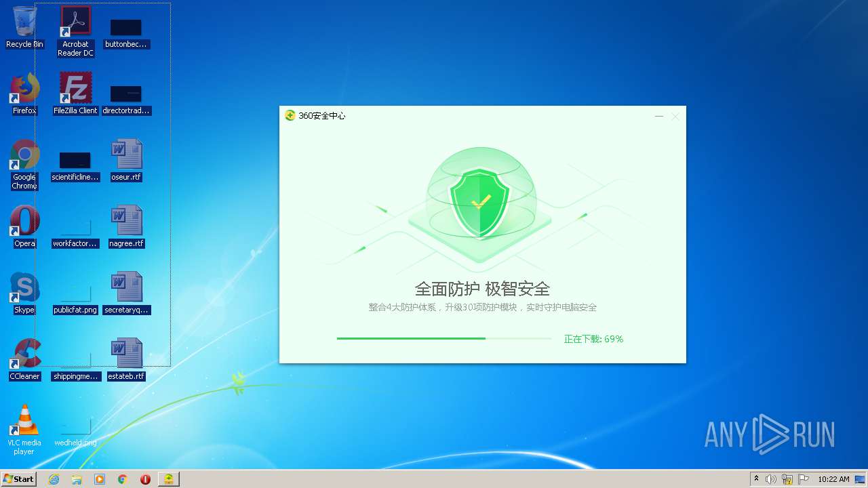Viewport: 868px width, 488px height.
Task: Open the Recycle Bin desktop icon
Action: [24, 27]
